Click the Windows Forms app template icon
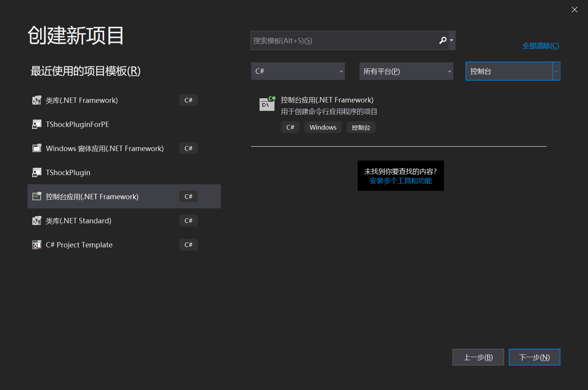The width and height of the screenshot is (588, 390). click(x=37, y=148)
